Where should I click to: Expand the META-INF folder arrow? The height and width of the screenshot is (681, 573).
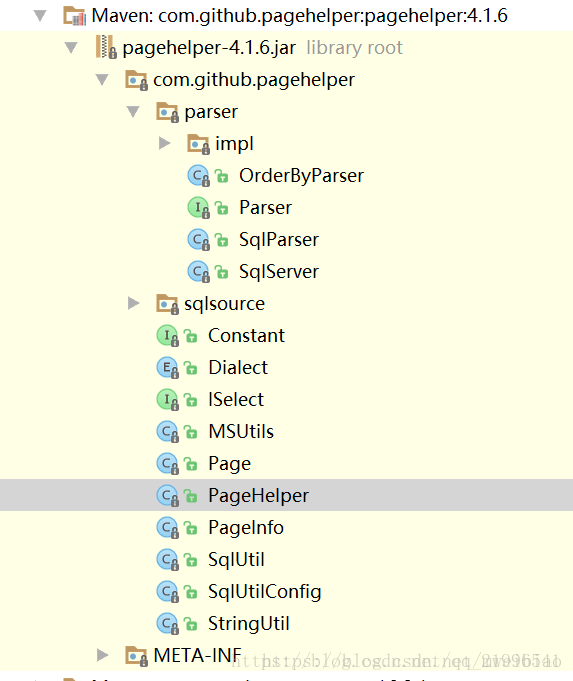tap(103, 655)
